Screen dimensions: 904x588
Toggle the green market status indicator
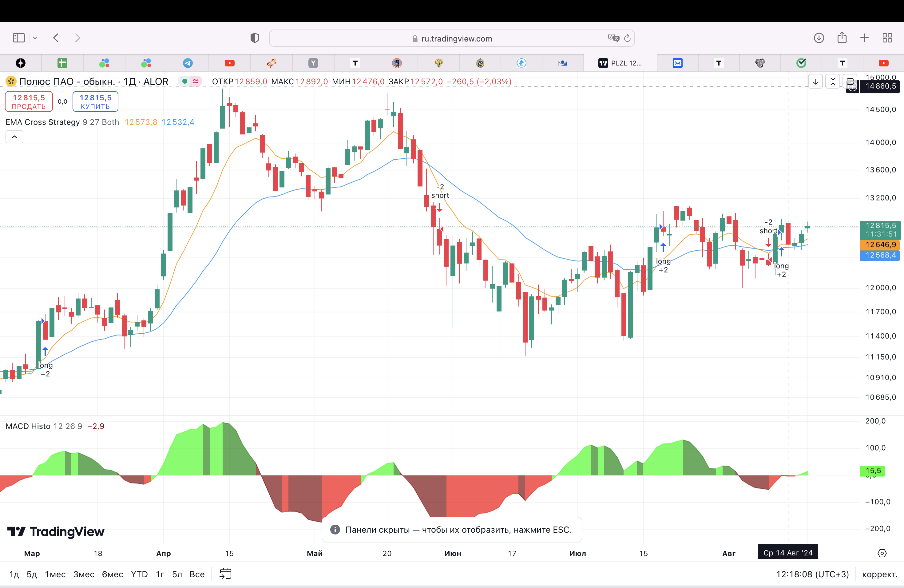(184, 81)
